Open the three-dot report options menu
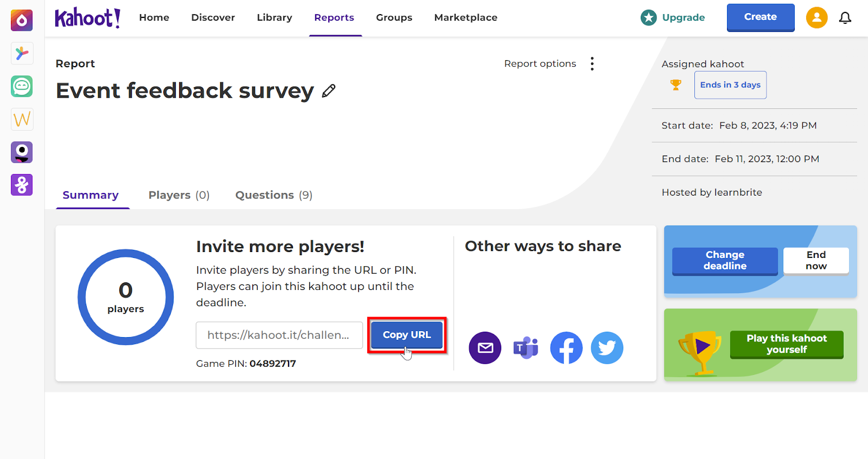Screen dimensions: 868x459 (x=592, y=64)
